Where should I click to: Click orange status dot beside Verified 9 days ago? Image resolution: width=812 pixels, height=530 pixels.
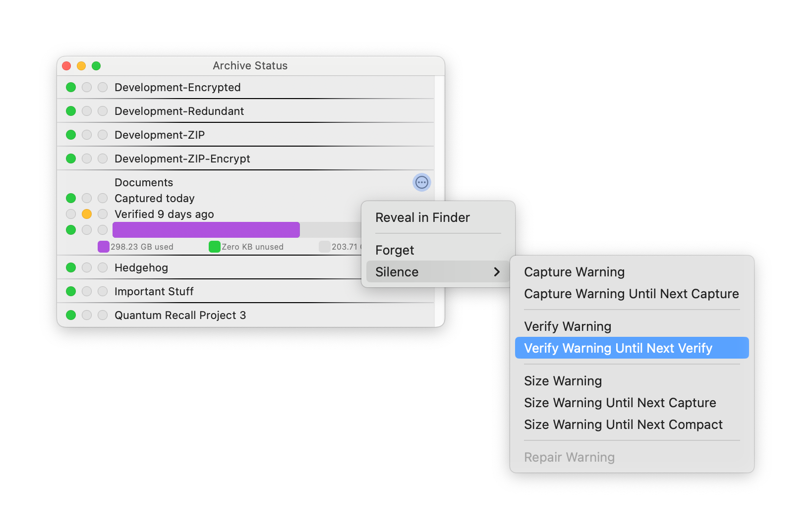coord(87,214)
